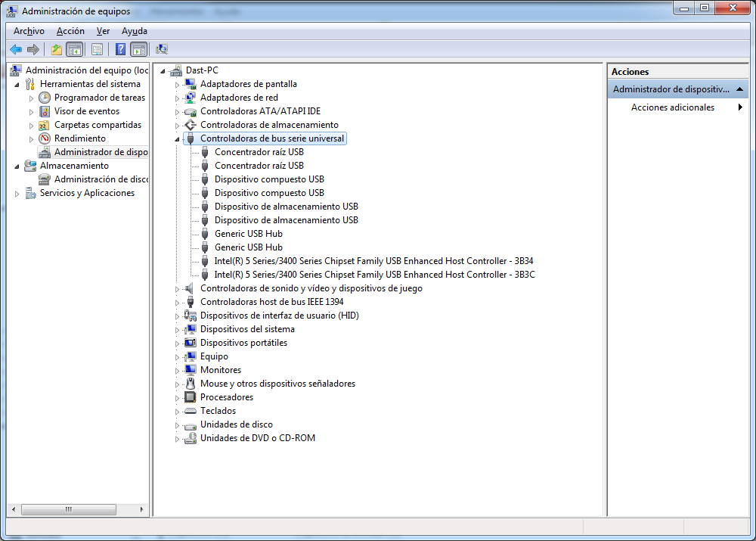Click the Procesadores chip icon

[x=191, y=397]
